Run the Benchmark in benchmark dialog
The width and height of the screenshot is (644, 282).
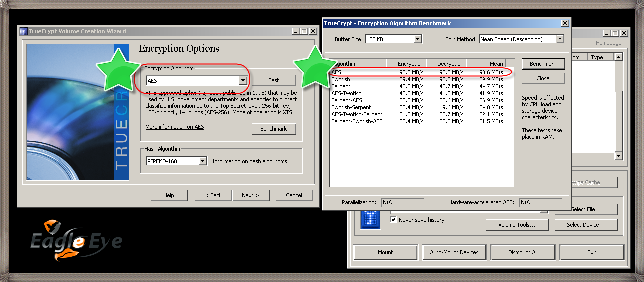pyautogui.click(x=543, y=64)
